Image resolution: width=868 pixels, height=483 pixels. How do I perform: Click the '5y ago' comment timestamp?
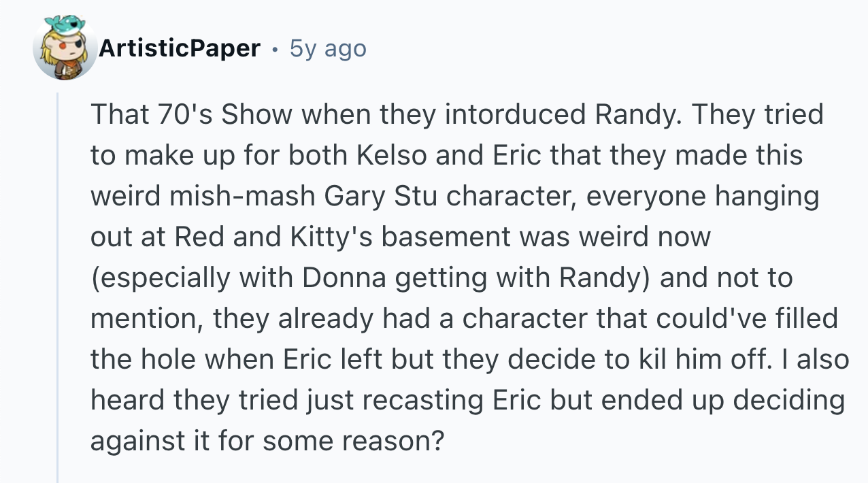(328, 48)
